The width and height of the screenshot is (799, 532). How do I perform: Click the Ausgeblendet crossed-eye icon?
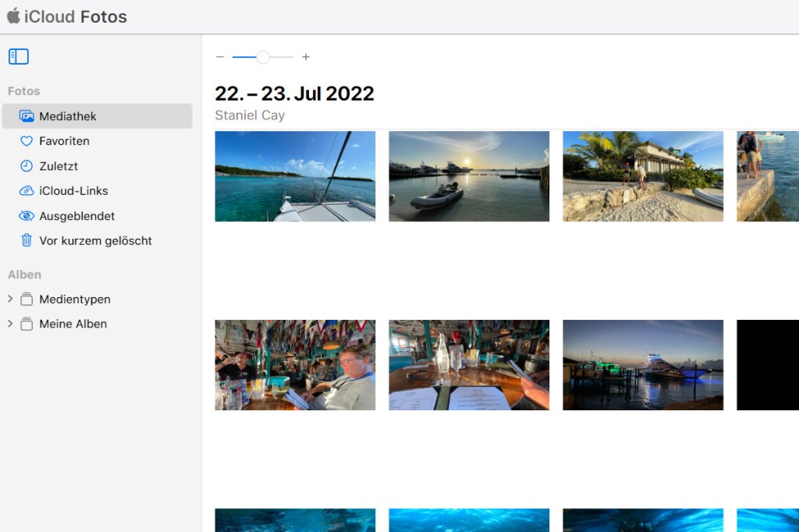coord(27,216)
